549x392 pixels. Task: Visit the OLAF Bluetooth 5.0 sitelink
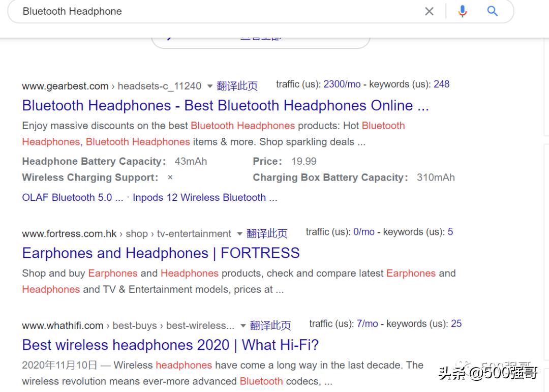[x=72, y=197]
